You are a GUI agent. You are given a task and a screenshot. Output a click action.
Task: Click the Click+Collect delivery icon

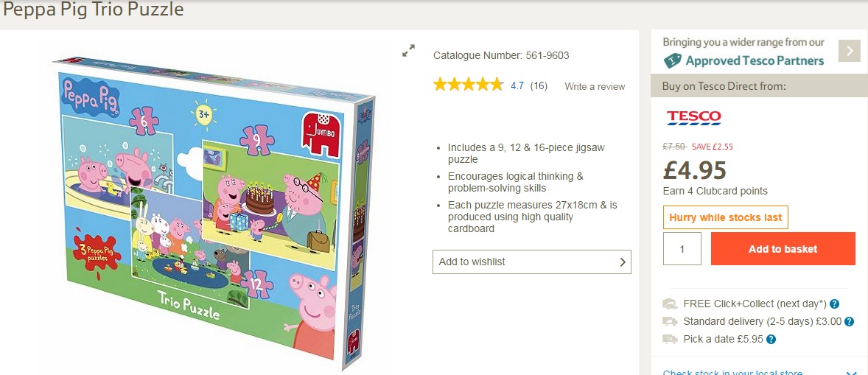coord(670,304)
